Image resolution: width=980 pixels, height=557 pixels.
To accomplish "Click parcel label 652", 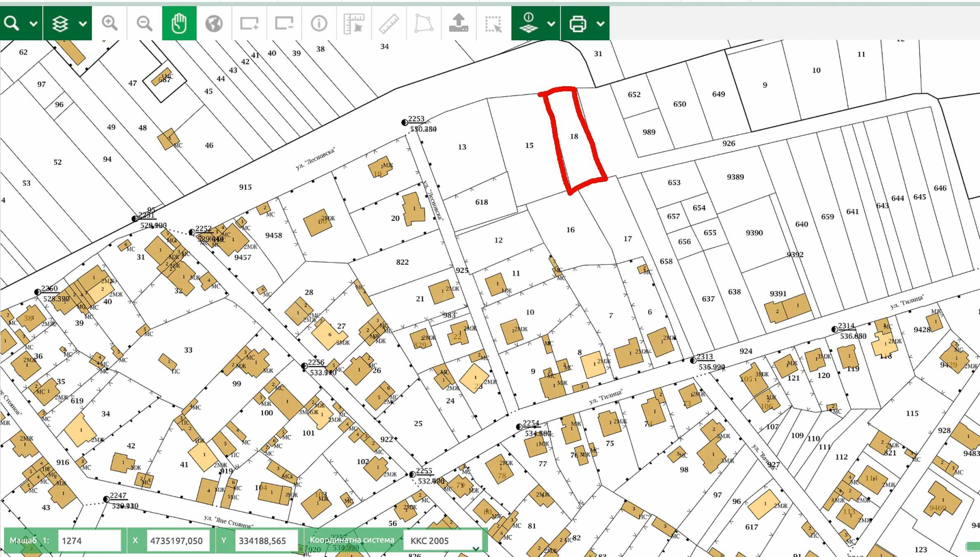I will point(634,94).
